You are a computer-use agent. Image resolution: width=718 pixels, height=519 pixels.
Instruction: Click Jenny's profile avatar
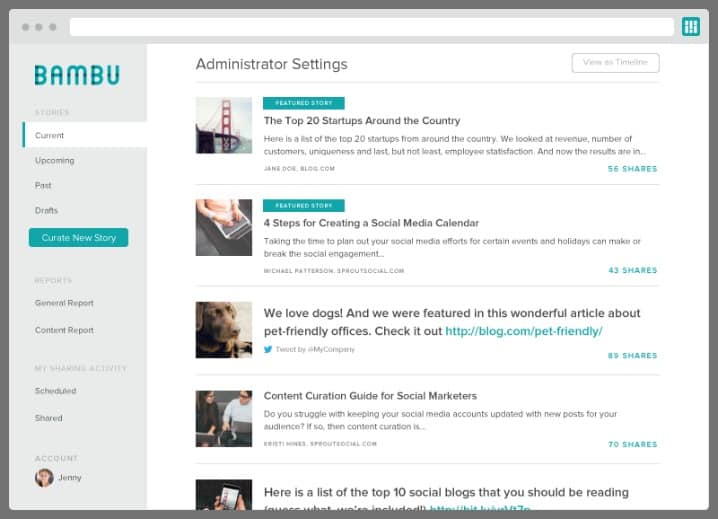44,478
